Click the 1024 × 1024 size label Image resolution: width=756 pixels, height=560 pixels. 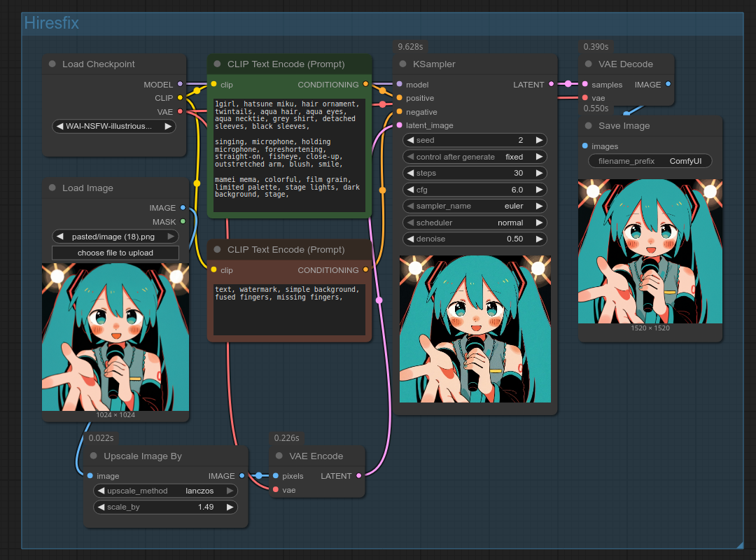(115, 415)
